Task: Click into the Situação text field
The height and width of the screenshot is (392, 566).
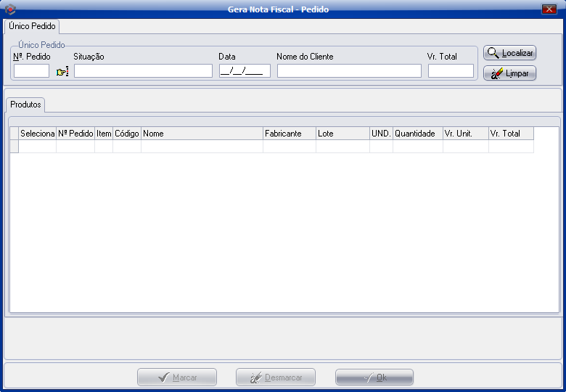Action: 143,71
